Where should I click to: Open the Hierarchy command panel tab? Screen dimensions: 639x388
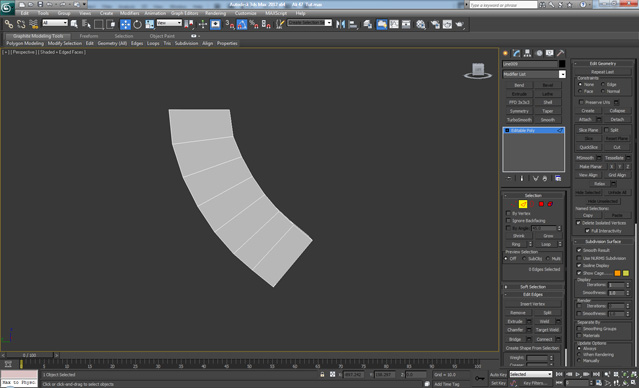pos(527,53)
